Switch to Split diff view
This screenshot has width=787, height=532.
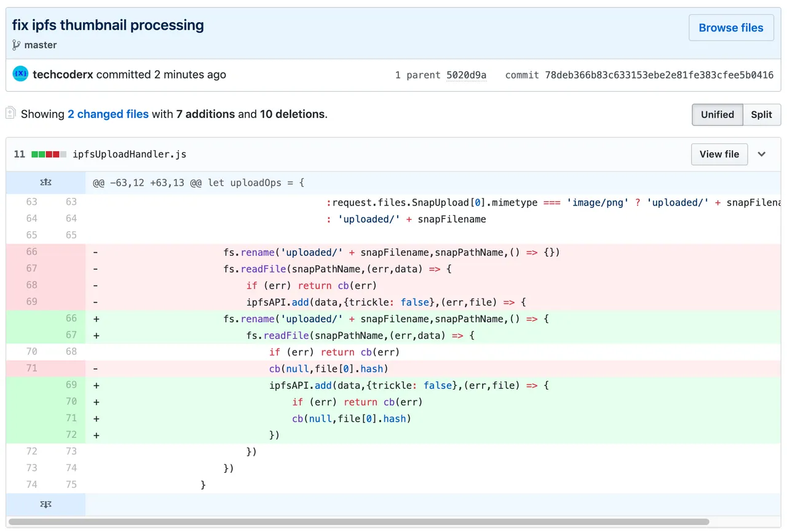click(761, 114)
